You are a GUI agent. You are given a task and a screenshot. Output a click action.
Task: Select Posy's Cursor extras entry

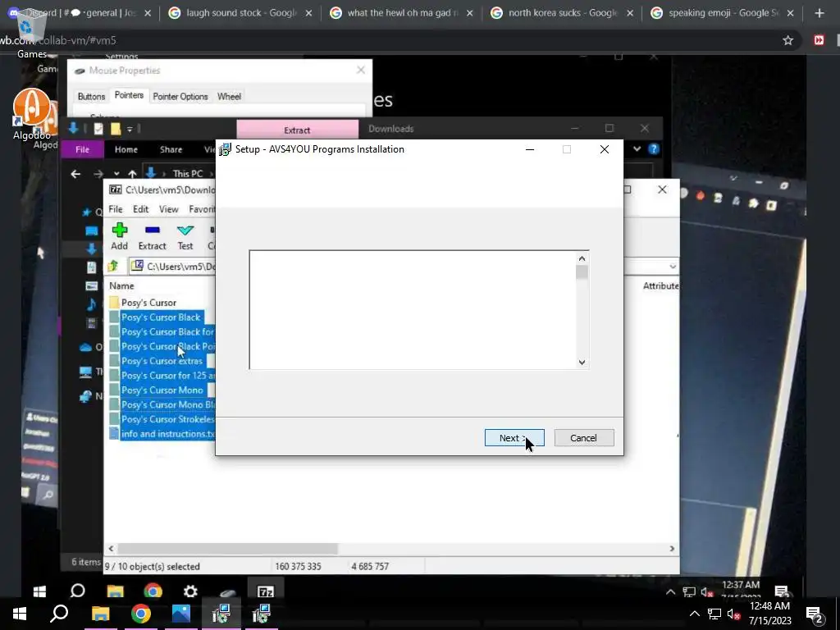coord(161,361)
